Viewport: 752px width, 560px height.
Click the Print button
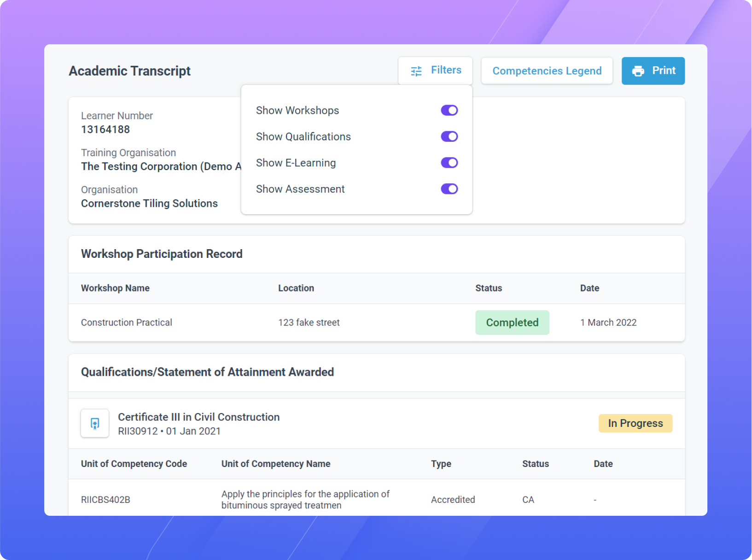653,70
